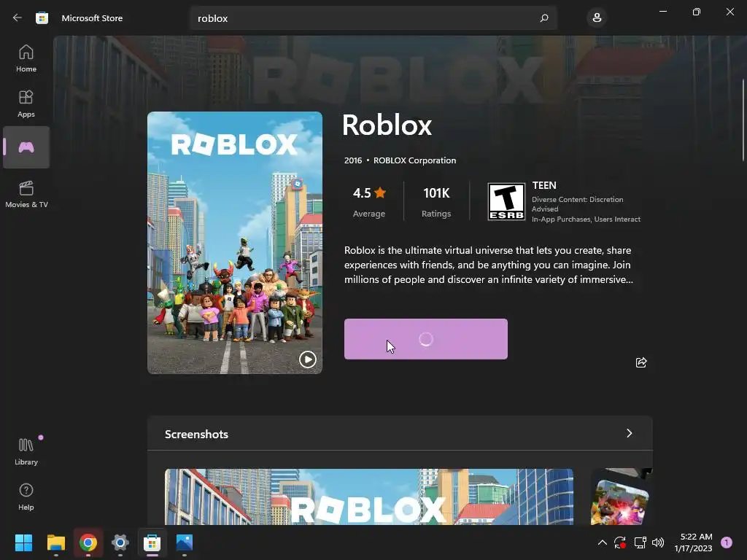747x560 pixels.
Task: Click the vertical page scrollbar
Action: 743,120
